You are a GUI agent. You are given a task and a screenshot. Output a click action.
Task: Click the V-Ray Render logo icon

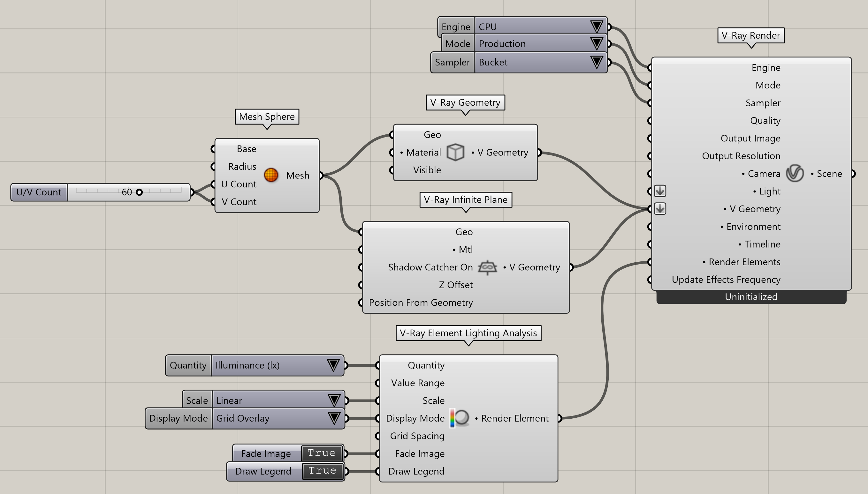[x=795, y=173]
